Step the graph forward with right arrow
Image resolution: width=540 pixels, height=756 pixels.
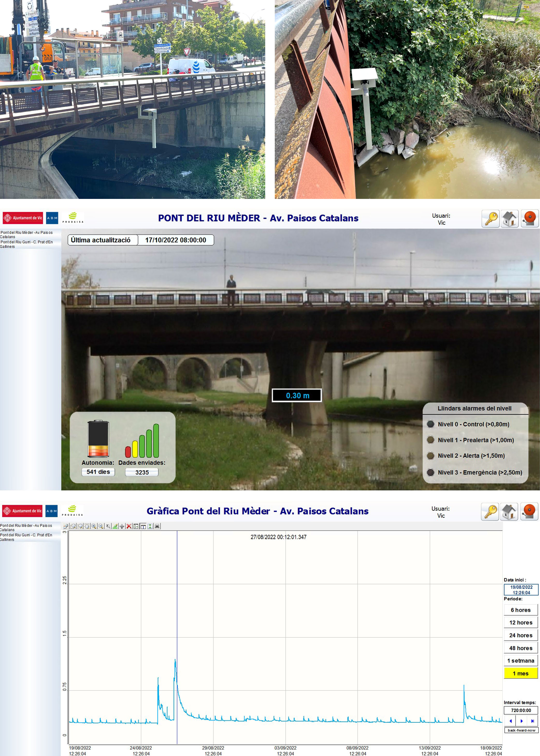[521, 721]
